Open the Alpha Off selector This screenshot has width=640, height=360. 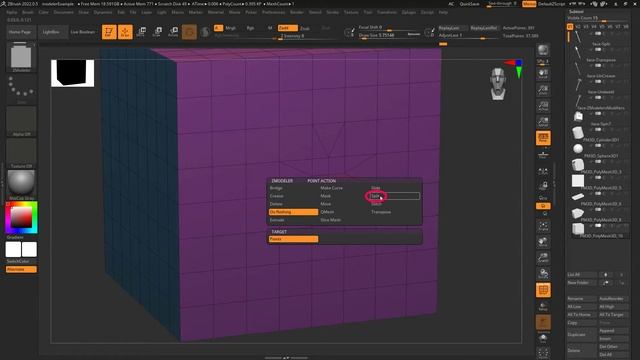(x=21, y=121)
